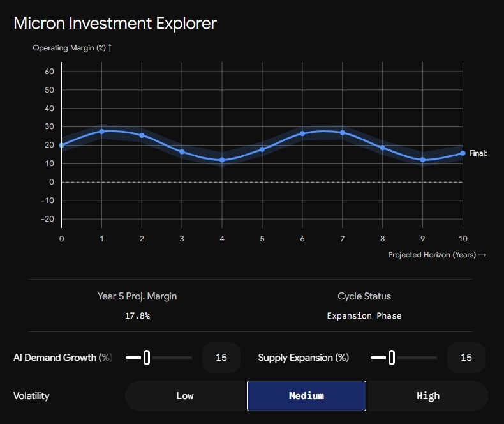Viewport: 504px width, 424px height.
Task: Click the Volatility label
Action: click(x=31, y=396)
